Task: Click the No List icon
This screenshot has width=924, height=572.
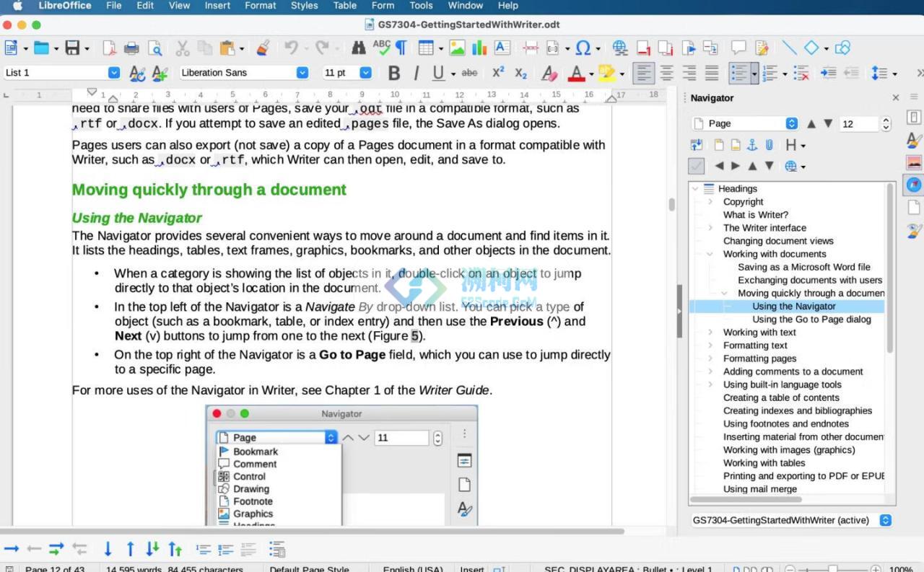Action: pyautogui.click(x=801, y=73)
